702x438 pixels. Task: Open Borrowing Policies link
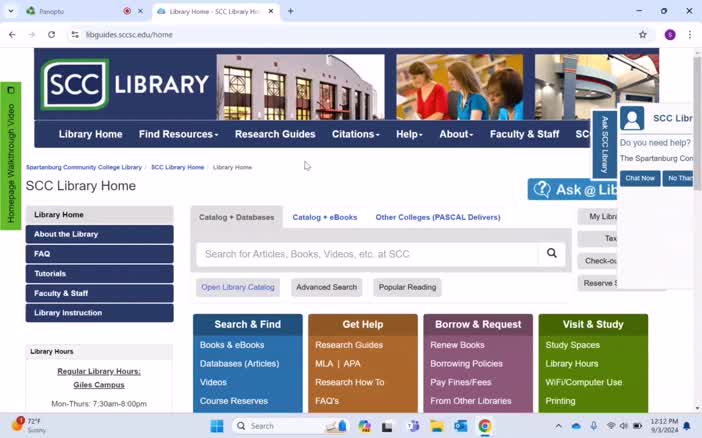coord(466,364)
